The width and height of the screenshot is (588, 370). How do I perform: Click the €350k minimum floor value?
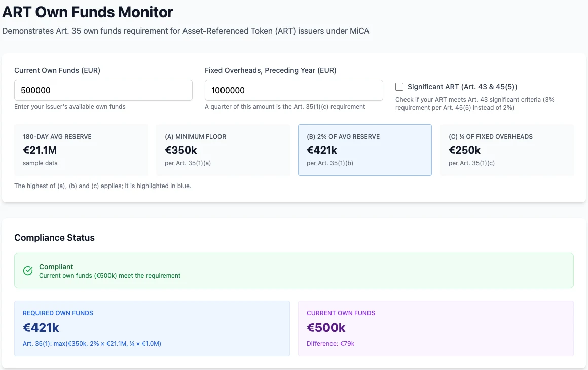(x=181, y=150)
